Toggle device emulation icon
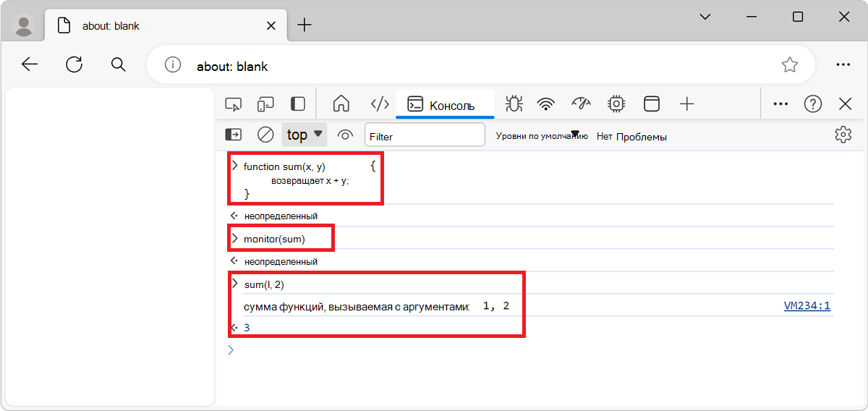868x411 pixels. coord(265,104)
